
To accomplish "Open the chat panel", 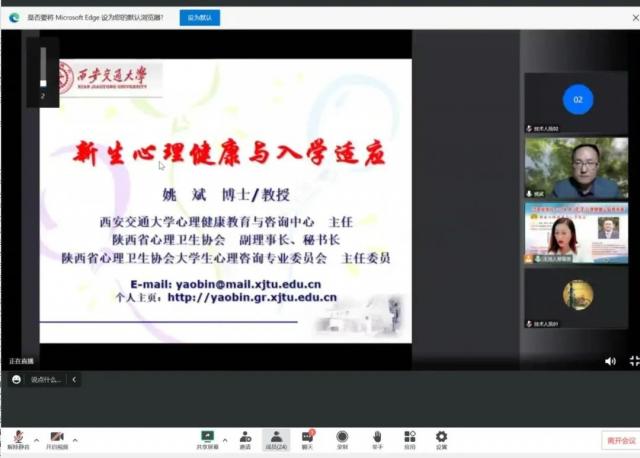I will (x=309, y=438).
